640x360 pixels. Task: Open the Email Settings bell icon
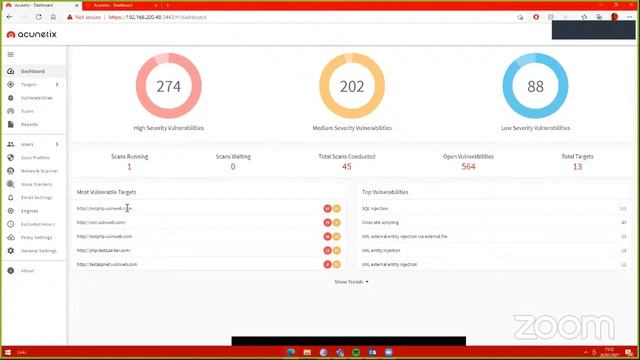11,198
